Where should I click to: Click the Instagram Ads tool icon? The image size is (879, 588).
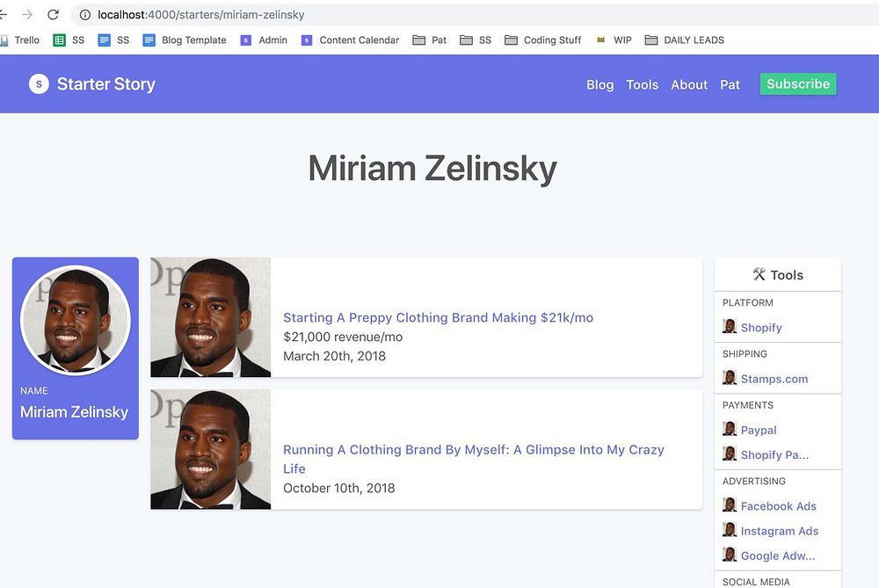coord(730,529)
